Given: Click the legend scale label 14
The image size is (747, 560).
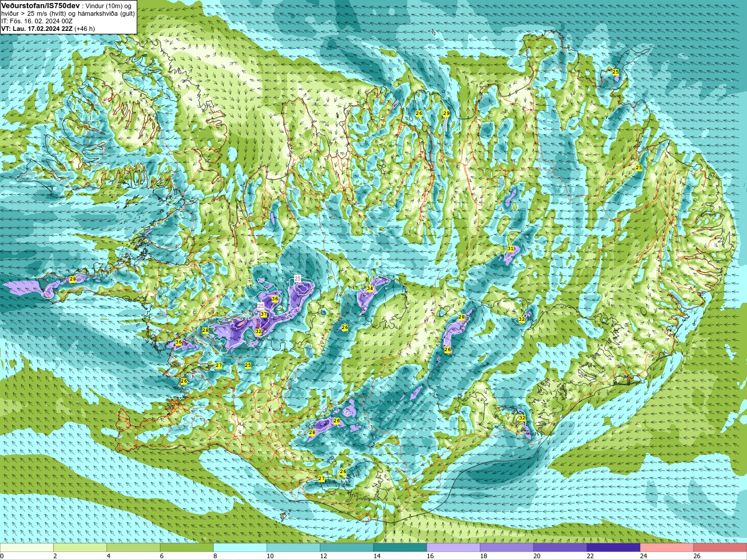Looking at the screenshot, I should point(377,556).
